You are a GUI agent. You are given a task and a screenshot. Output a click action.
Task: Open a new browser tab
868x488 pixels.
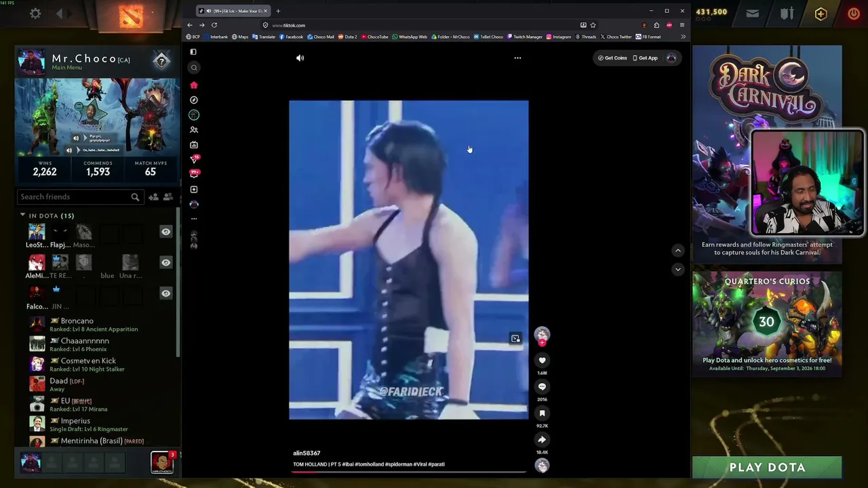click(278, 11)
